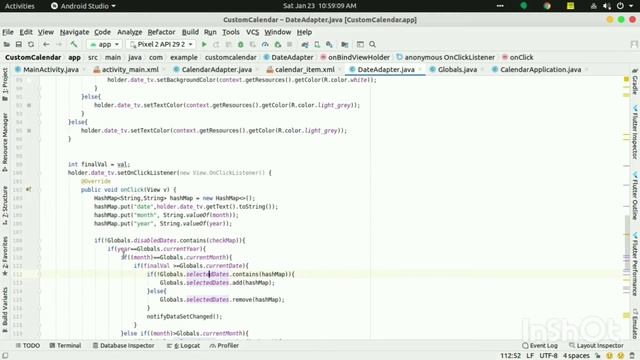Toggle the Build Variants side panel
The image size is (640, 360).
tap(5, 311)
